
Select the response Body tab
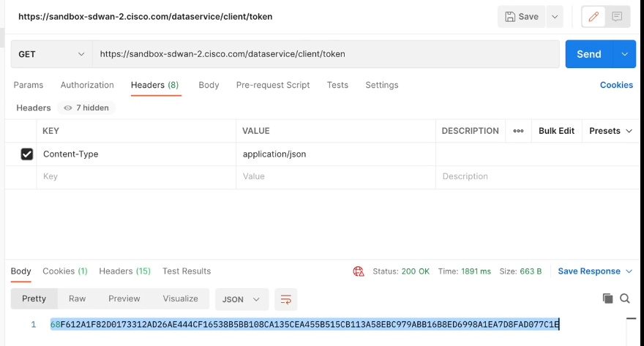(21, 271)
